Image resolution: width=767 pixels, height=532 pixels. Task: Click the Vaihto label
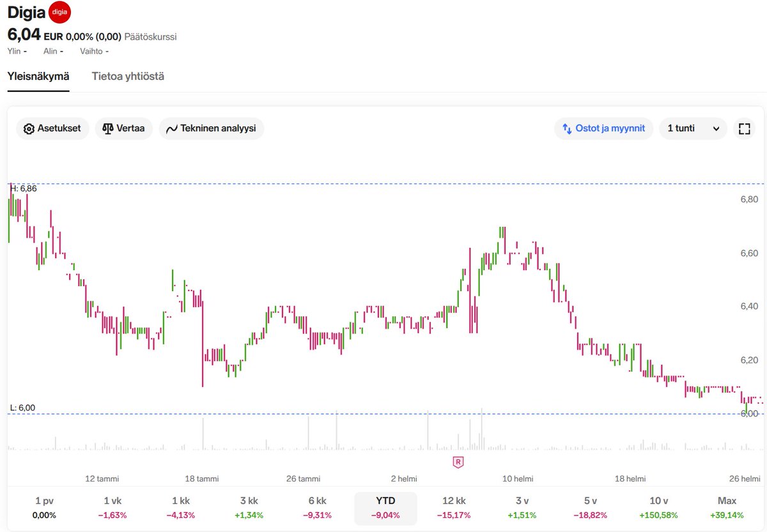pos(91,51)
